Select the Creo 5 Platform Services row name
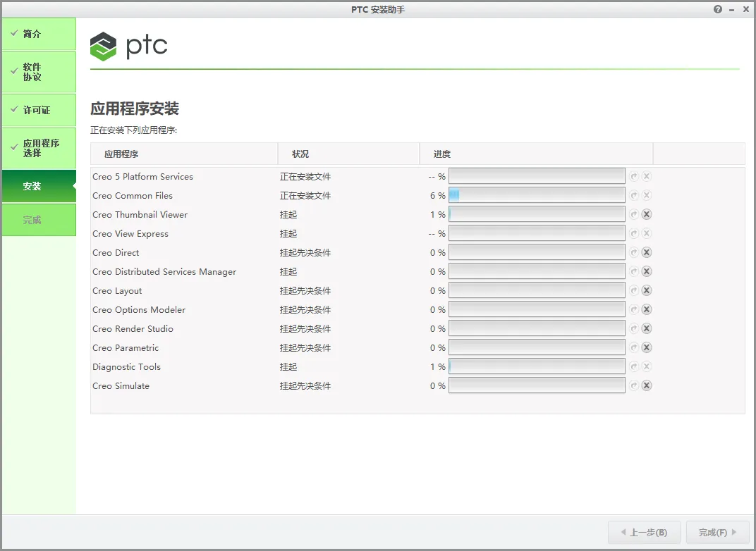 [142, 177]
